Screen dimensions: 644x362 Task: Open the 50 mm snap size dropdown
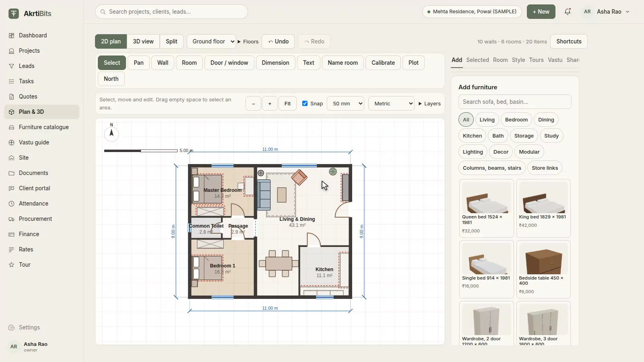[x=346, y=103]
